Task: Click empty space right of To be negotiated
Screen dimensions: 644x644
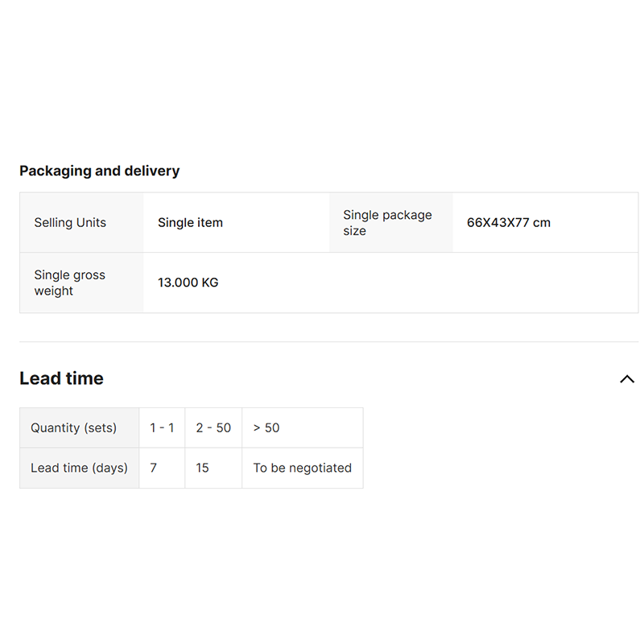Action: coord(499,468)
